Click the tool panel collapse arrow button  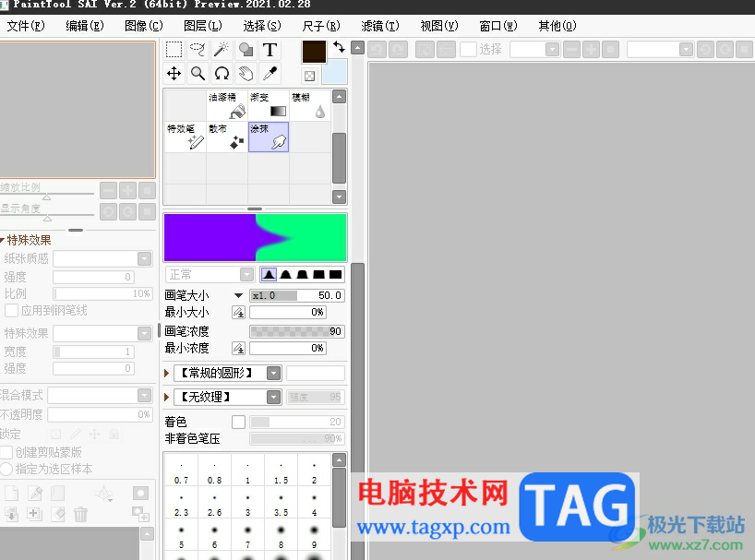pyautogui.click(x=357, y=48)
